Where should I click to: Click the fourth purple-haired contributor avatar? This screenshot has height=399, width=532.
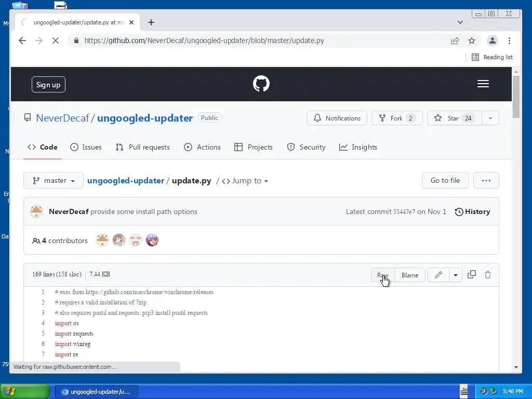152,240
